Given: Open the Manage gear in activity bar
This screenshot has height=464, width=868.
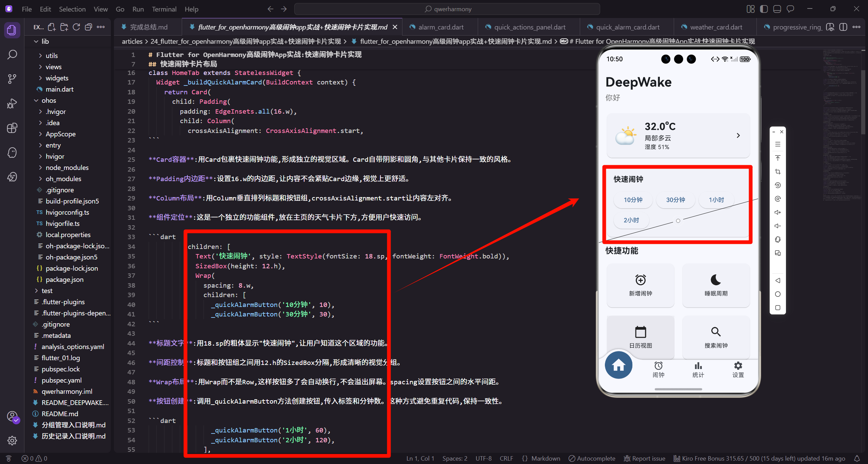Looking at the screenshot, I should point(12,440).
